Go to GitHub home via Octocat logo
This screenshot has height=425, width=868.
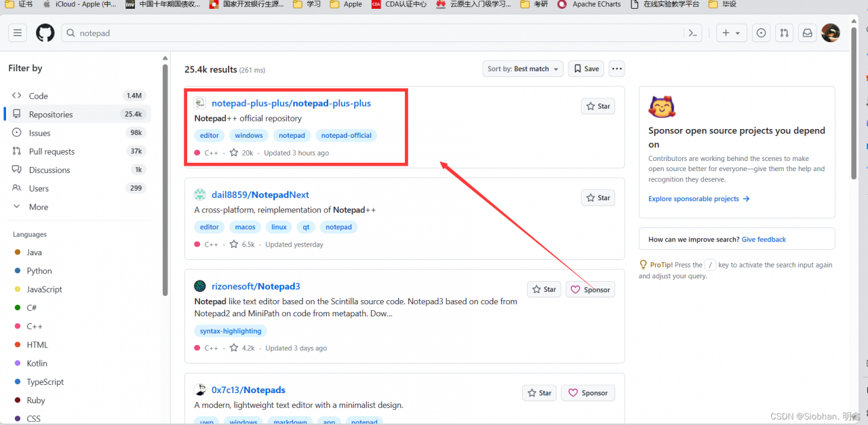pyautogui.click(x=45, y=33)
